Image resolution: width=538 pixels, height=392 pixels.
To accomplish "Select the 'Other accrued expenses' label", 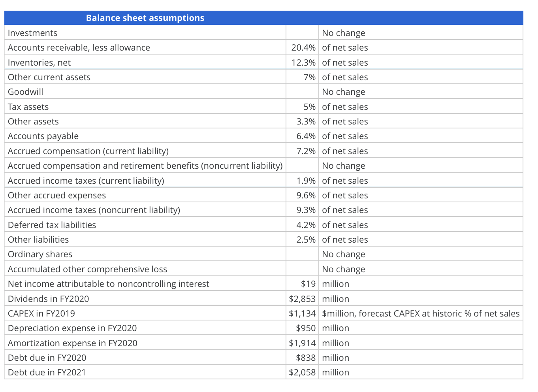I will click(x=57, y=195).
